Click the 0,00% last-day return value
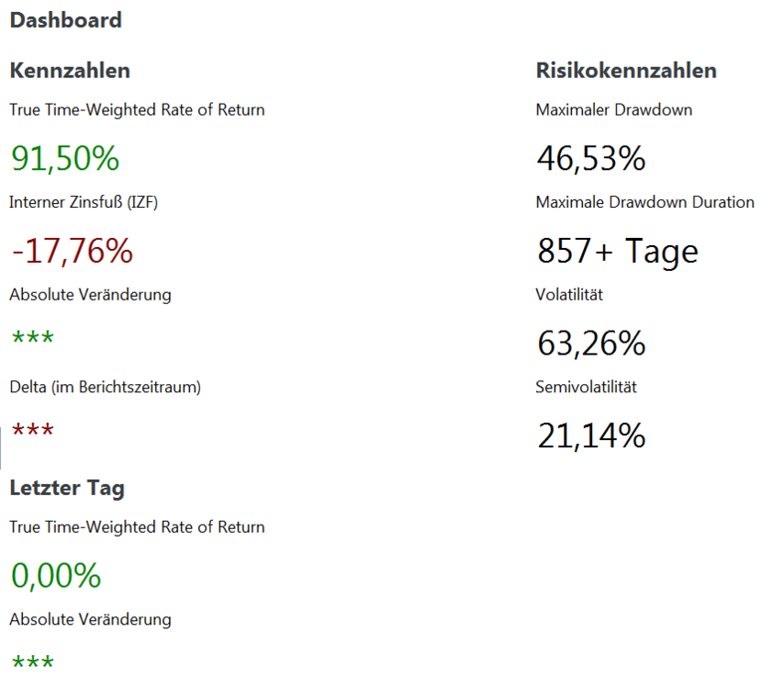The width and height of the screenshot is (784, 689). pyautogui.click(x=56, y=576)
